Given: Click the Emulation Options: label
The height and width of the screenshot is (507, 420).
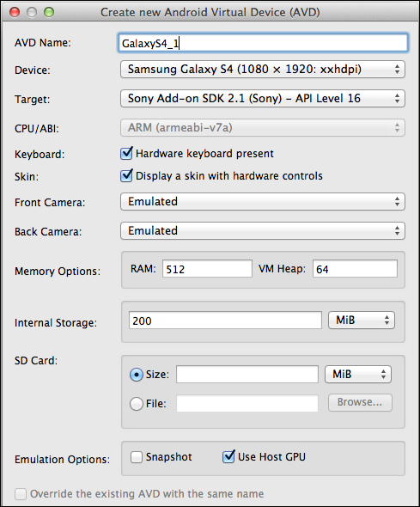Looking at the screenshot, I should (62, 460).
